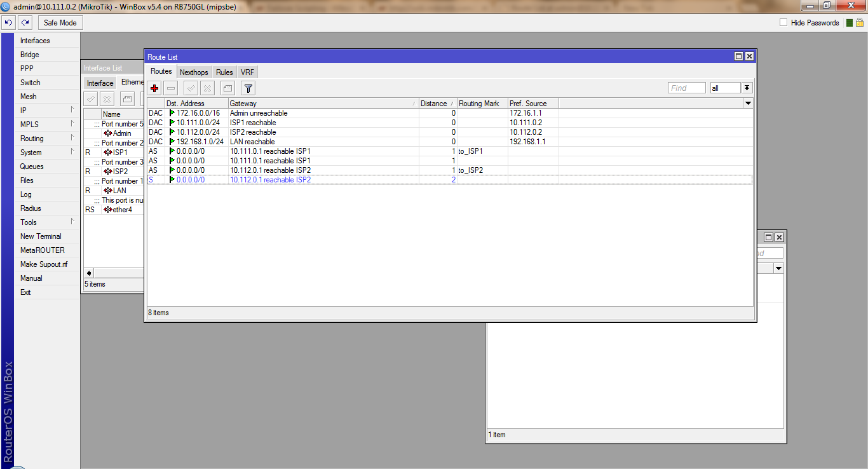Open the Bridge menu item

(x=47, y=55)
